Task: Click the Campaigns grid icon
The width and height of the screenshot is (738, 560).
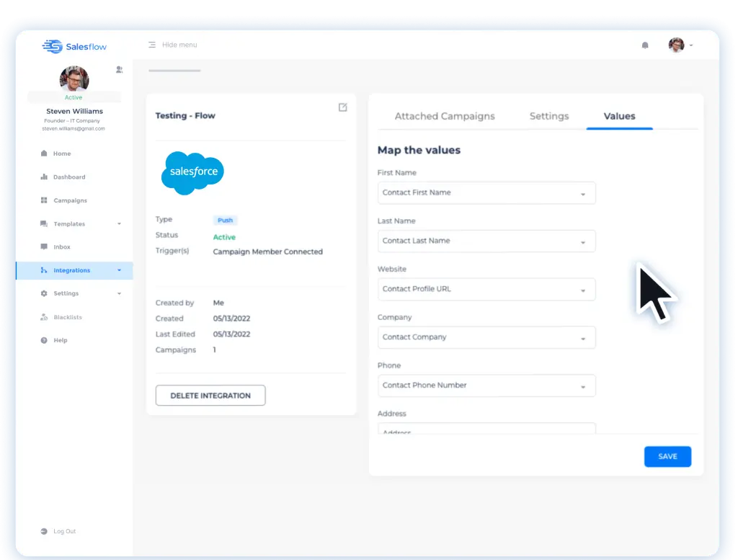Action: (x=44, y=200)
